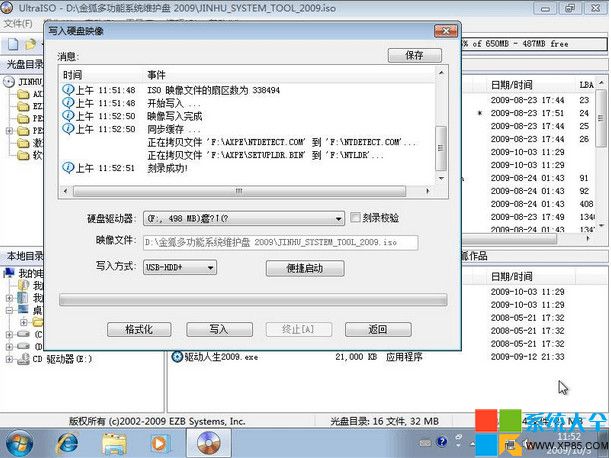611x458 pixels.
Task: Select the 驱动人生2009.exe file icon
Action: [x=177, y=357]
